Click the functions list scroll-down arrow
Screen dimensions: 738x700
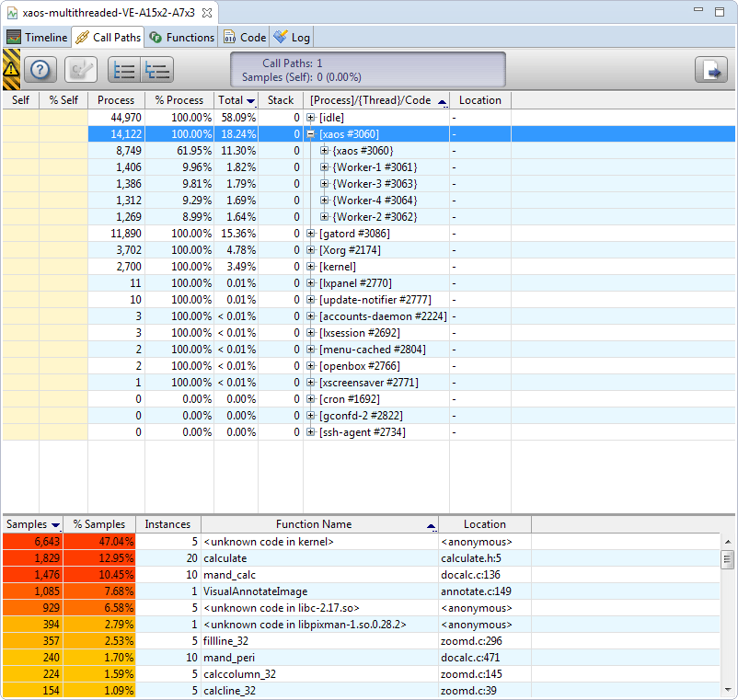728,690
